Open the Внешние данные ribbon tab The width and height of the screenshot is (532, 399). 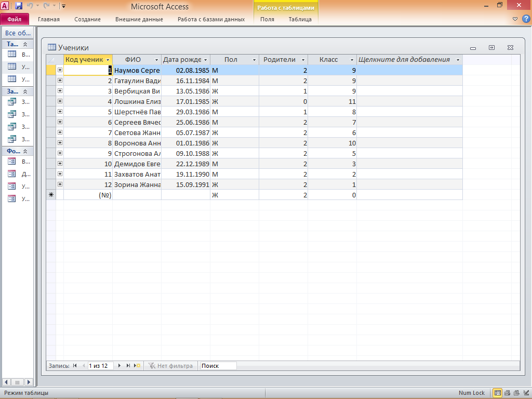[x=139, y=19]
